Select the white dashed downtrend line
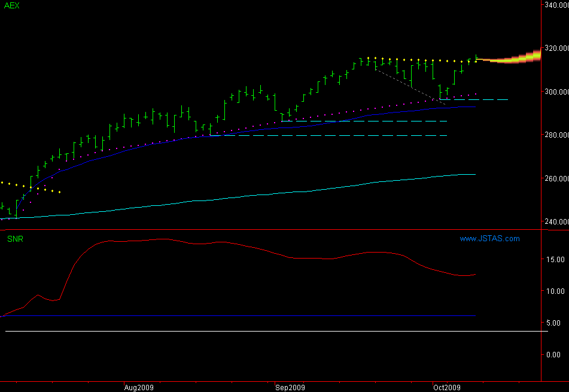Screen dimensions: 569x392 [x=410, y=87]
